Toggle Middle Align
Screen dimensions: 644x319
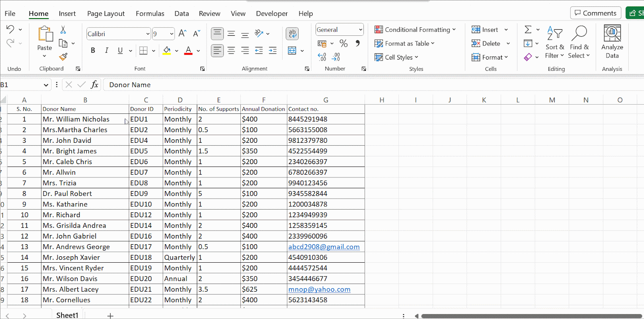click(x=231, y=33)
